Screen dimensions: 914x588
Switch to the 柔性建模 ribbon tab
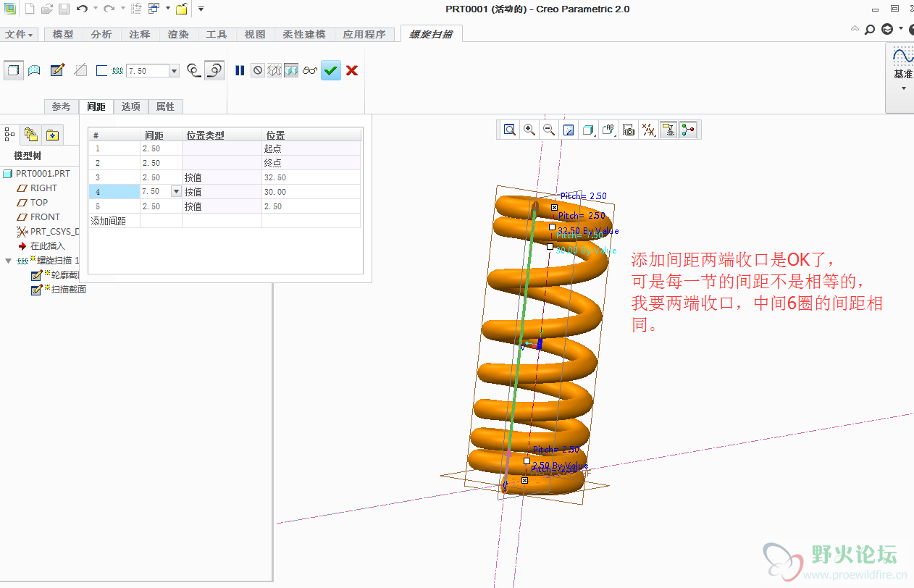[304, 34]
